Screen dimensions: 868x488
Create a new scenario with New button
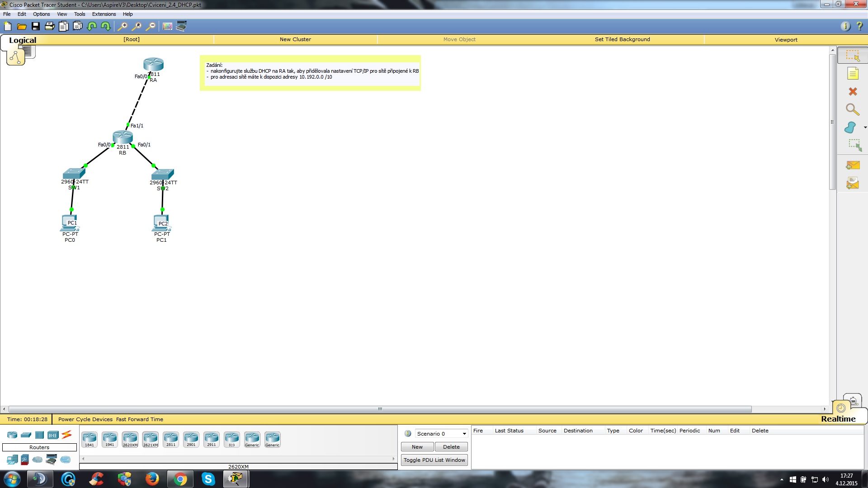coord(417,447)
